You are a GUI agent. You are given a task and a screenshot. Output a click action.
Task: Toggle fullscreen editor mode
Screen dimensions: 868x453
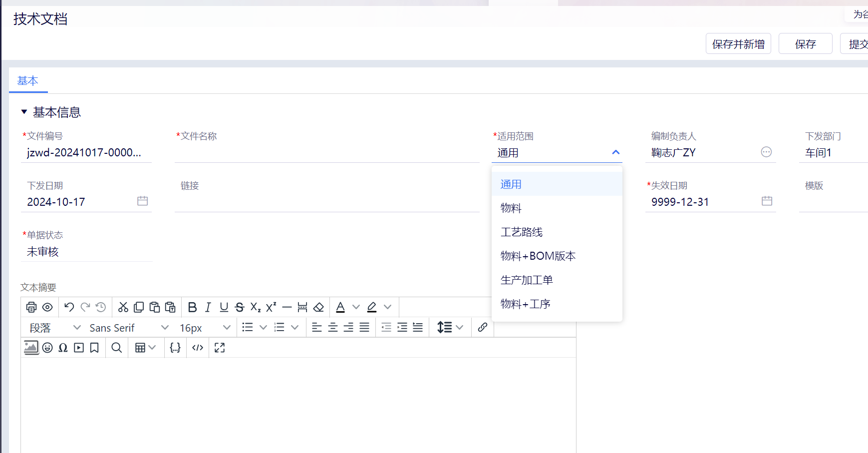pos(220,348)
